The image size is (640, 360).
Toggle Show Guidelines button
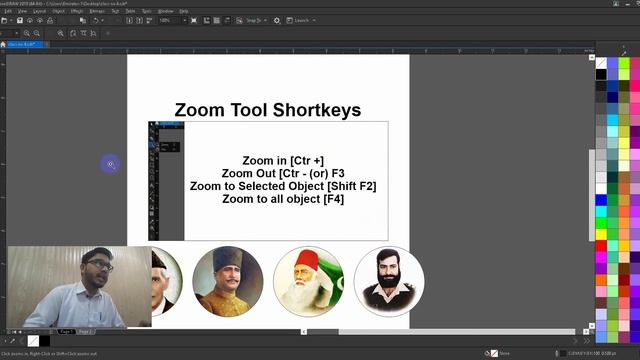[x=227, y=20]
